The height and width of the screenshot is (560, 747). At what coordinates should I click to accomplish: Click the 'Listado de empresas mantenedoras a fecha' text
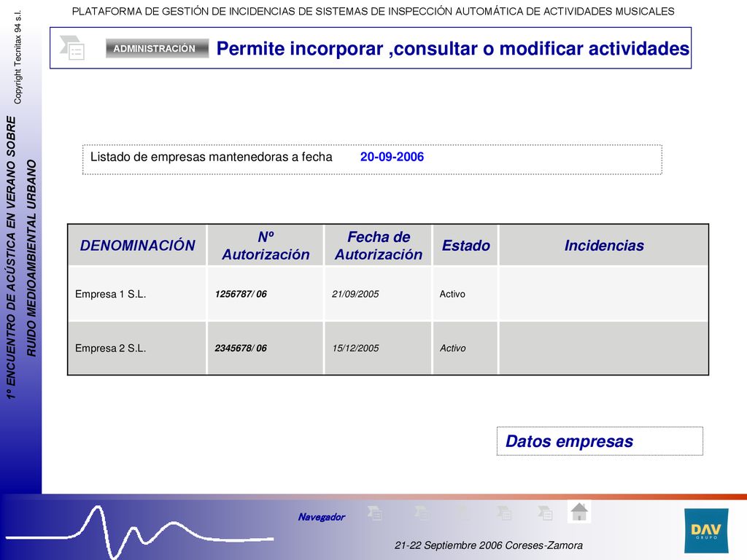[212, 157]
